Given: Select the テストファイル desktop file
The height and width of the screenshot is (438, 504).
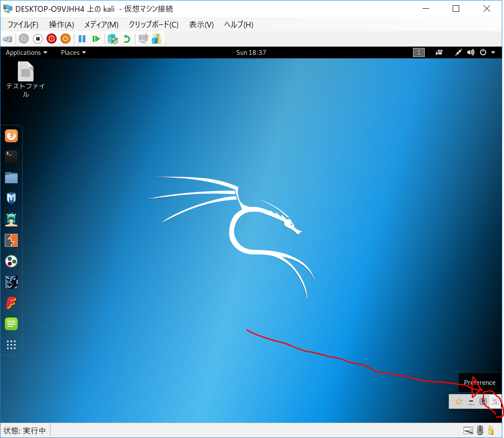Looking at the screenshot, I should 26,79.
